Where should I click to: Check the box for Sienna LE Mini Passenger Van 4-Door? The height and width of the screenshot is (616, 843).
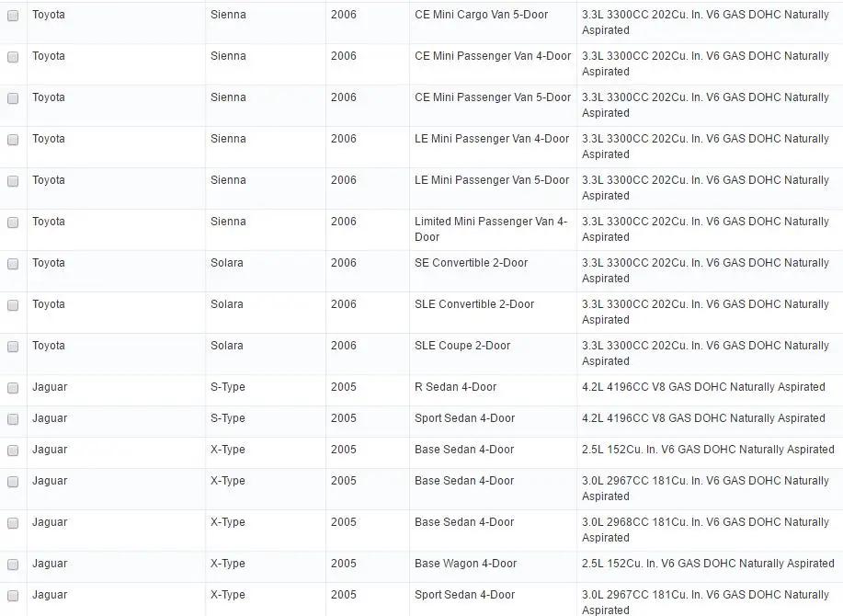coord(13,140)
